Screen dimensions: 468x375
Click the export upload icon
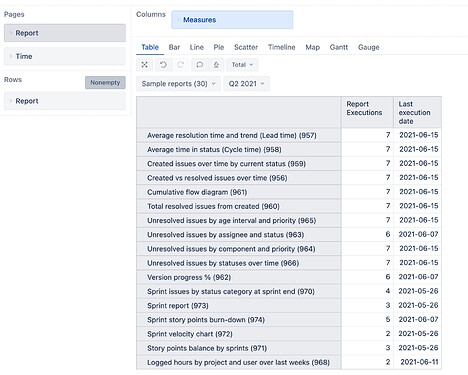pos(216,65)
